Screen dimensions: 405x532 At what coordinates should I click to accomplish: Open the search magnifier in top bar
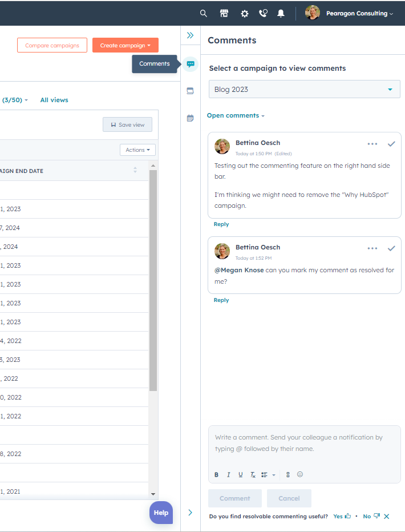(203, 13)
